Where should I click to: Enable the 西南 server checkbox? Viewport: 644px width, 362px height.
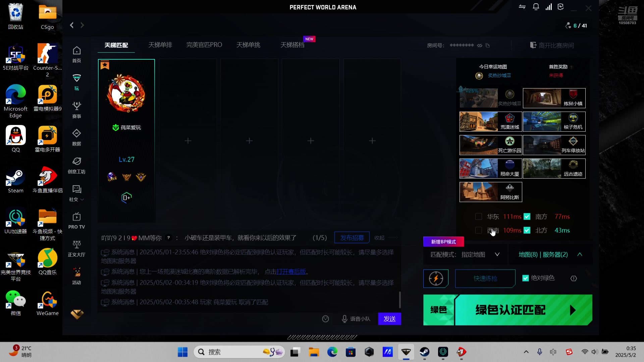[479, 230]
